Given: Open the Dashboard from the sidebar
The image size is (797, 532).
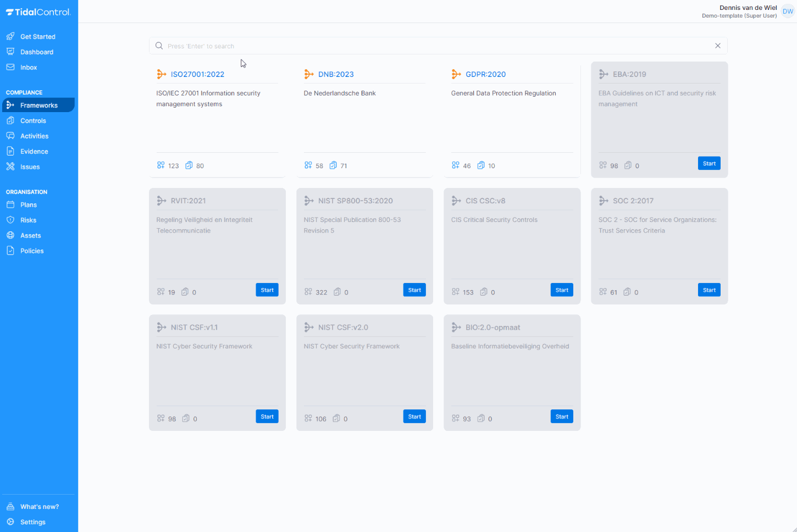Looking at the screenshot, I should [37, 52].
